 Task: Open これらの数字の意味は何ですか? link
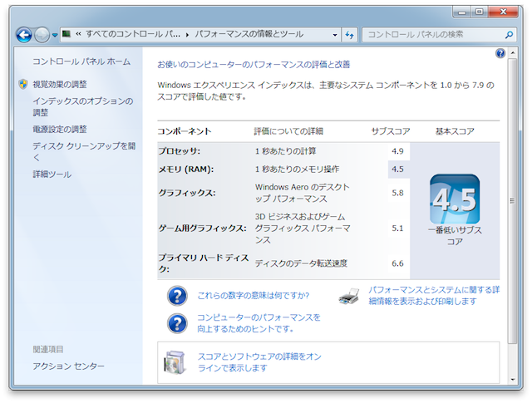click(253, 296)
